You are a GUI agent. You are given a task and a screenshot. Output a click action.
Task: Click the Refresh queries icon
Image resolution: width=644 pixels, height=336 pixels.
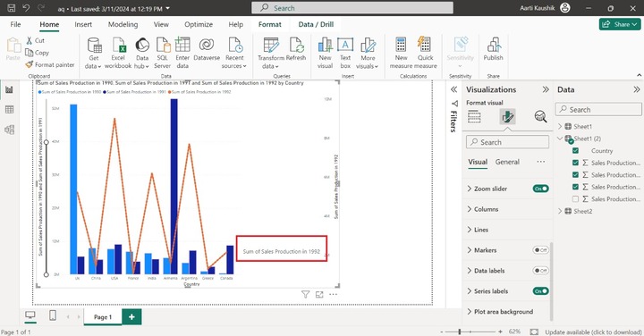[x=296, y=45]
